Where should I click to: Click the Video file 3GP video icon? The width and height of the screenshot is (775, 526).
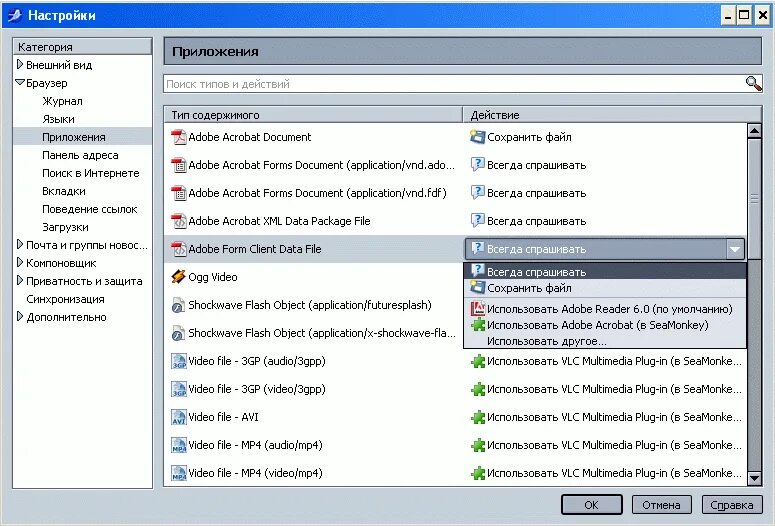click(178, 389)
